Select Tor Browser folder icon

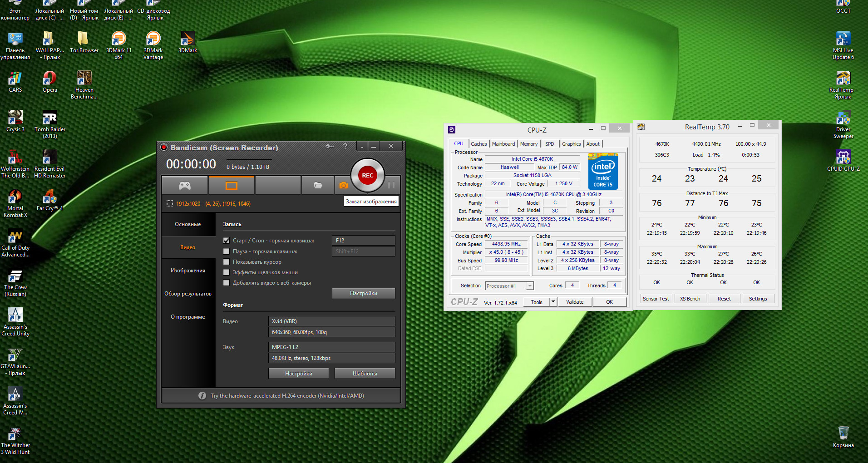84,42
